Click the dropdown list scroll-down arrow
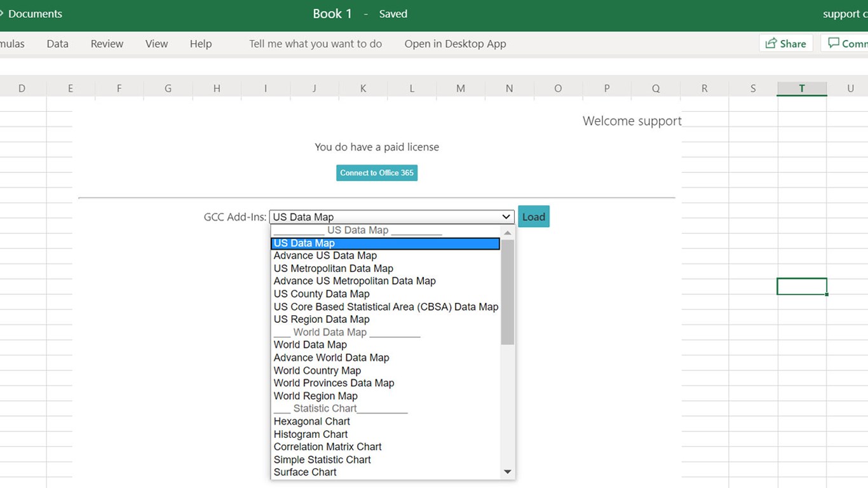This screenshot has width=868, height=488. 507,472
